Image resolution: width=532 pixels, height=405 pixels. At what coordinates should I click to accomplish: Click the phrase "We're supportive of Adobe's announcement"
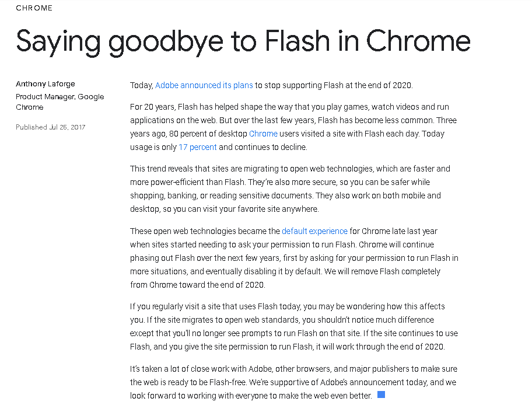pos(329,382)
